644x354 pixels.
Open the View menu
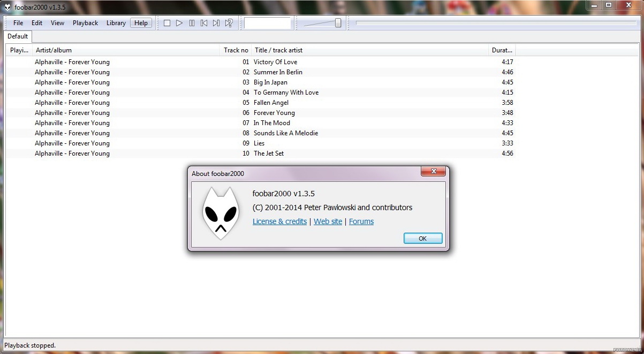tap(57, 23)
